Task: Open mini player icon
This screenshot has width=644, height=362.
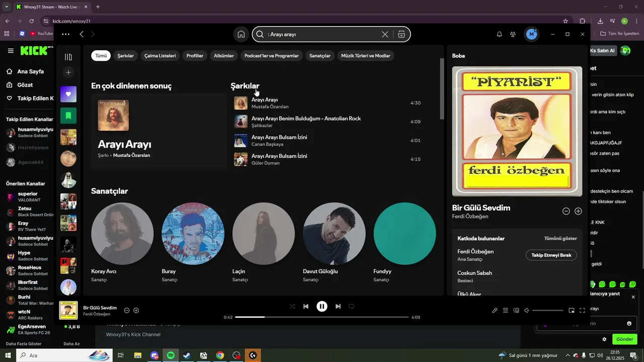Action: coord(572,310)
